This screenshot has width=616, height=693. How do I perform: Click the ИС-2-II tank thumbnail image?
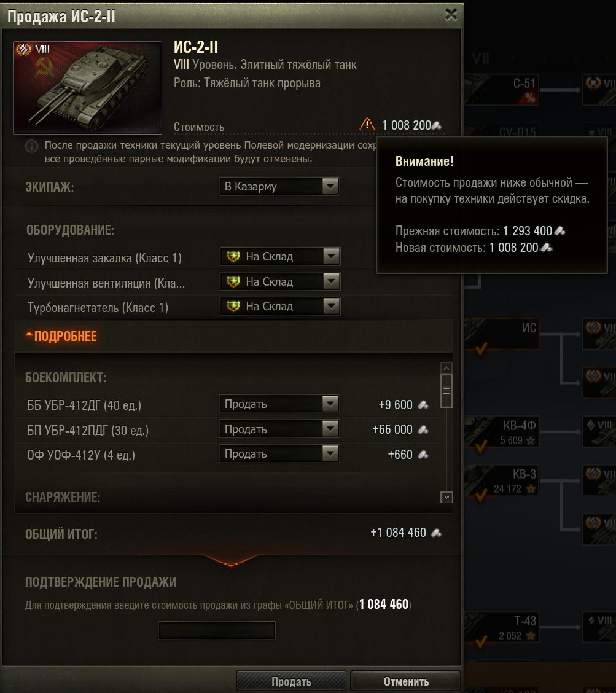(87, 87)
